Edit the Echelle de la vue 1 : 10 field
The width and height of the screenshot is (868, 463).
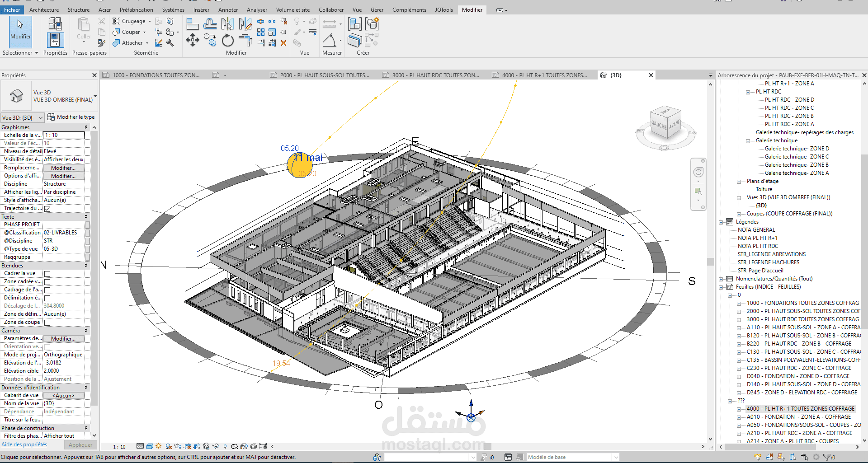pyautogui.click(x=64, y=135)
